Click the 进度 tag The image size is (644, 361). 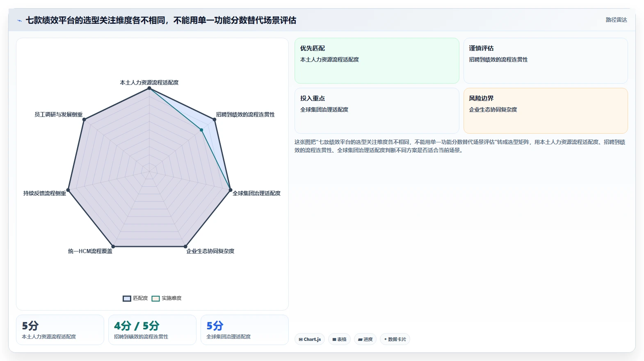click(x=365, y=339)
